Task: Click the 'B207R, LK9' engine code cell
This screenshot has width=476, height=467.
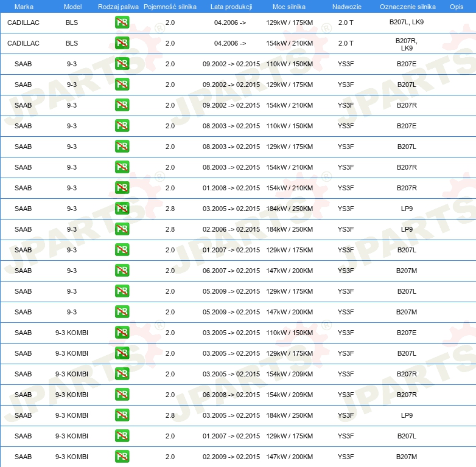Action: (407, 43)
